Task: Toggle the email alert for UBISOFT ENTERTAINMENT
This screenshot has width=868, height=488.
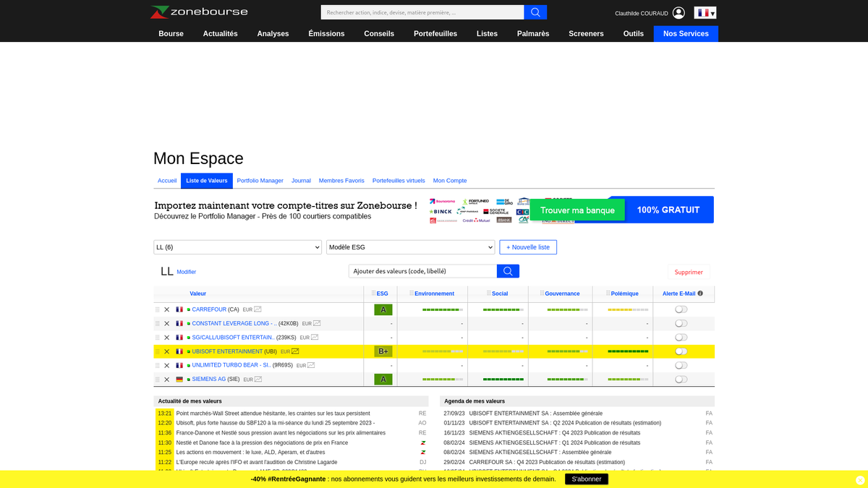Action: coord(681,351)
